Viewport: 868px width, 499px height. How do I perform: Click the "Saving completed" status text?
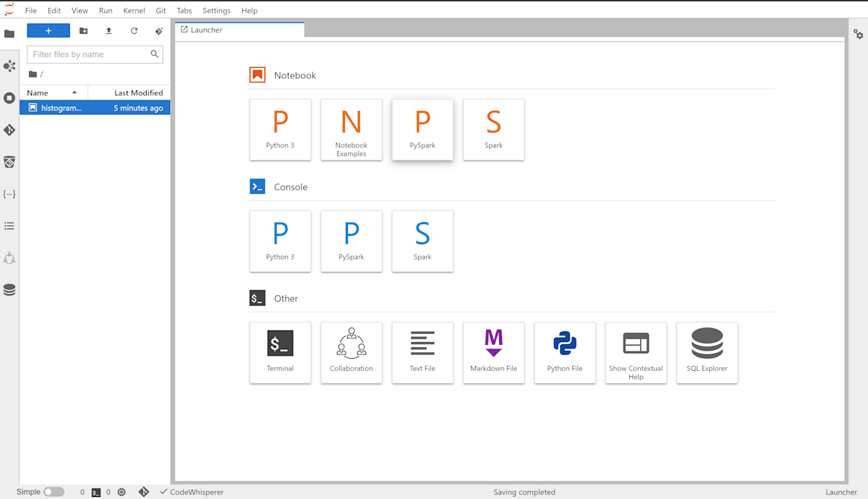524,492
